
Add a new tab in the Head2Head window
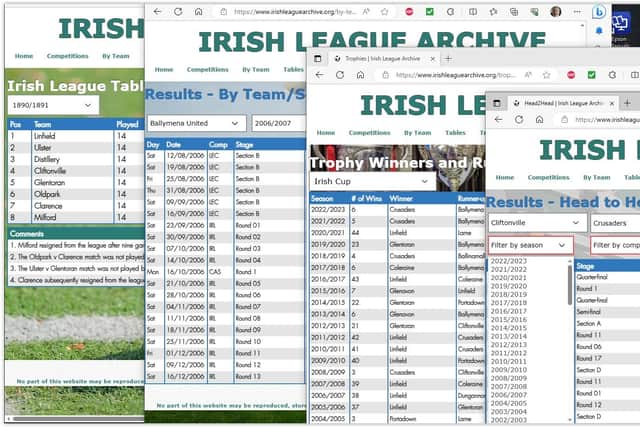[x=627, y=103]
